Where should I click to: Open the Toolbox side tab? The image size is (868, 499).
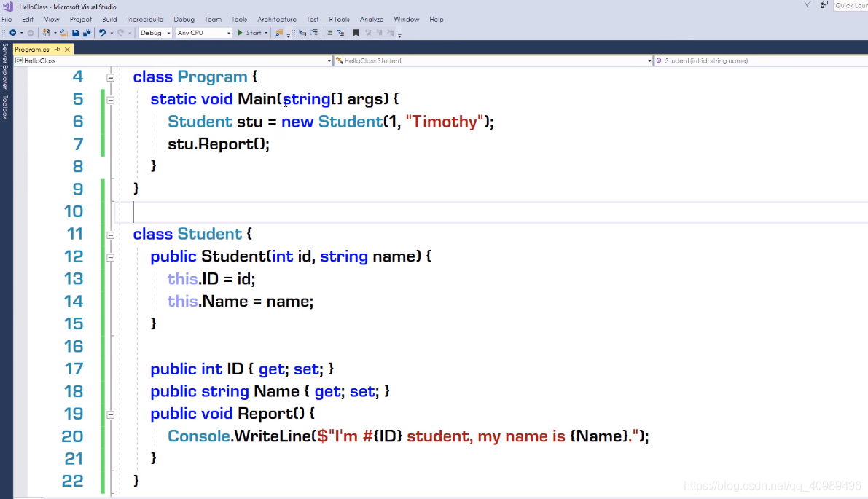[5, 107]
